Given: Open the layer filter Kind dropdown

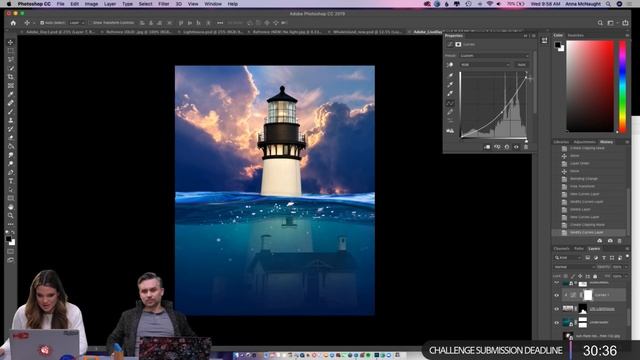Looking at the screenshot, I should click(x=568, y=258).
